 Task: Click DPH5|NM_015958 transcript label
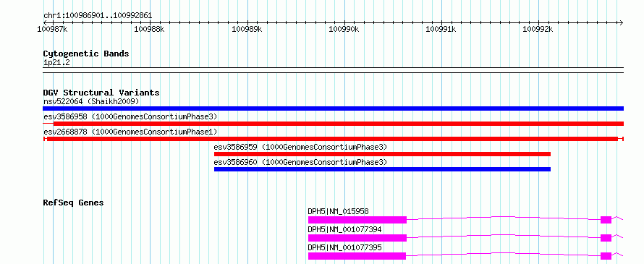click(339, 211)
